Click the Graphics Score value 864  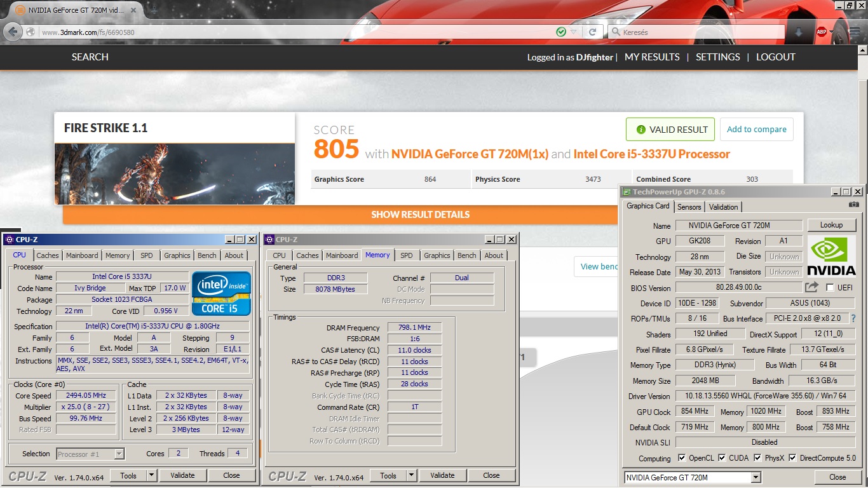[430, 179]
